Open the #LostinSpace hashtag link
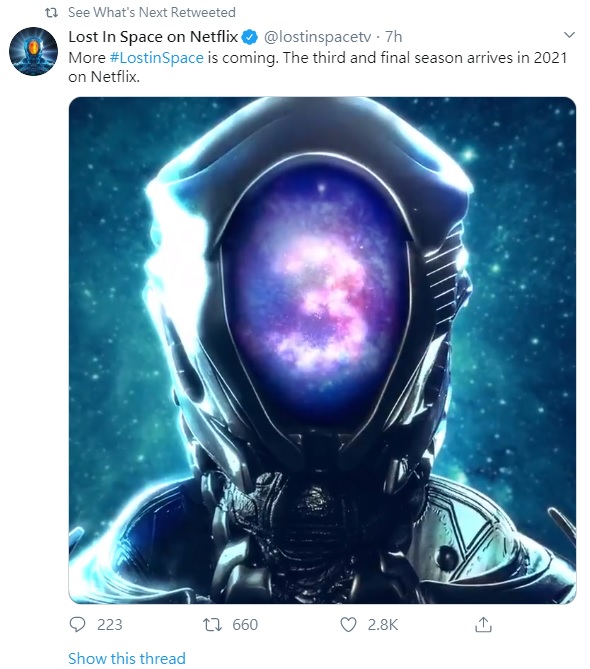 [157, 58]
